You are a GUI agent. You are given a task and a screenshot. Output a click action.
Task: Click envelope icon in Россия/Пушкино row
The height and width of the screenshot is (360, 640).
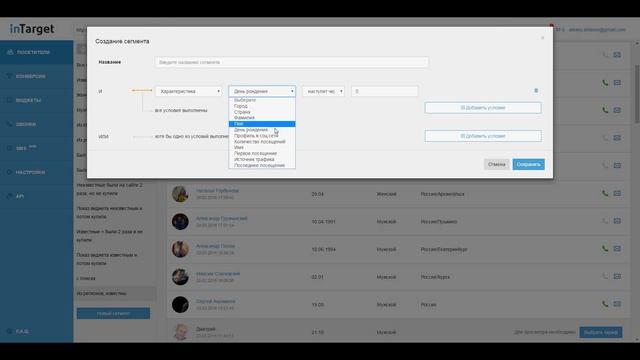click(617, 221)
